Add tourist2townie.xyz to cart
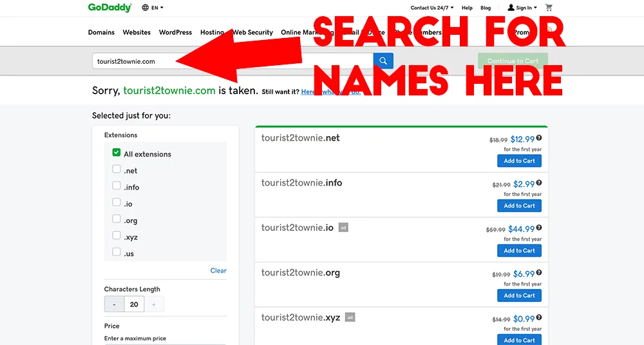The width and height of the screenshot is (644, 345). click(519, 340)
